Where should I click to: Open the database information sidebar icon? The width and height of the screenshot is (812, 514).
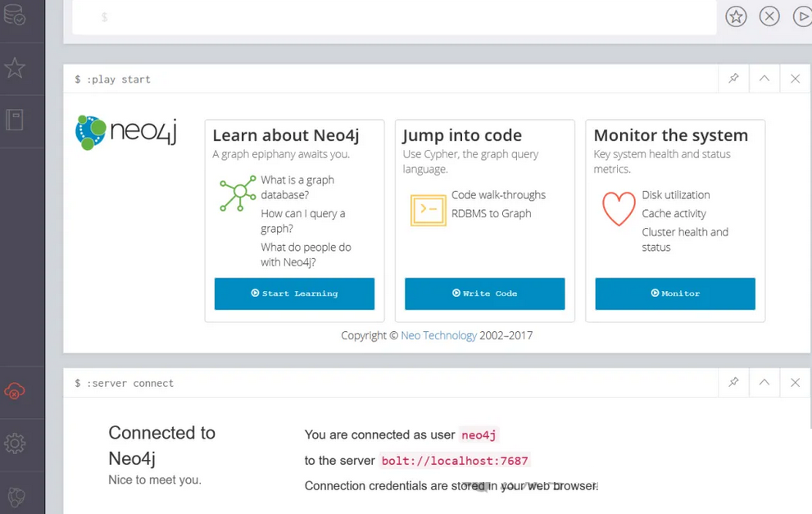15,14
